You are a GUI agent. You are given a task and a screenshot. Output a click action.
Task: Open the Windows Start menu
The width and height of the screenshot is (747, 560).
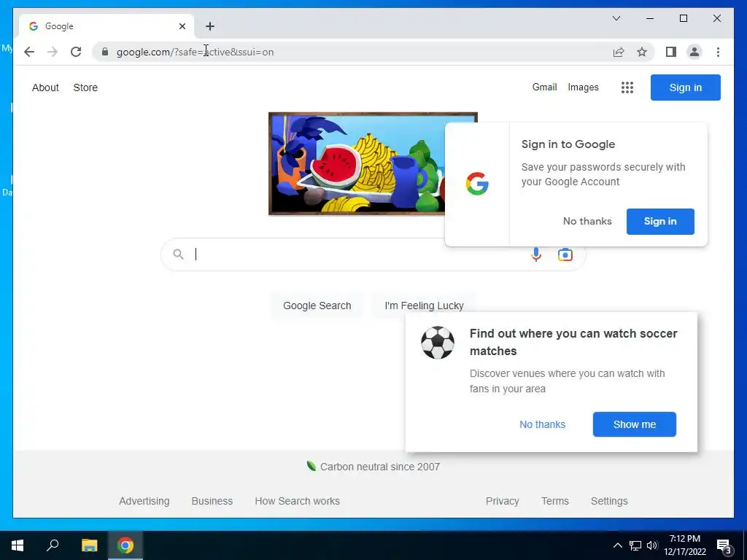point(18,545)
